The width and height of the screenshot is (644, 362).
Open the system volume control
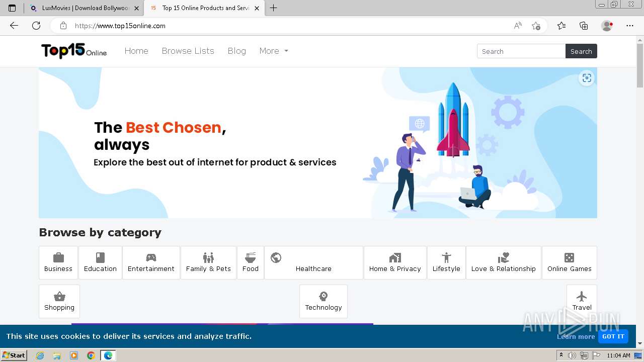click(x=572, y=355)
